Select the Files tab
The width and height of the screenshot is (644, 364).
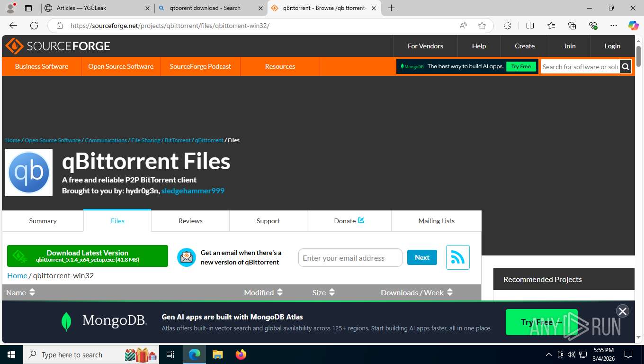(117, 221)
